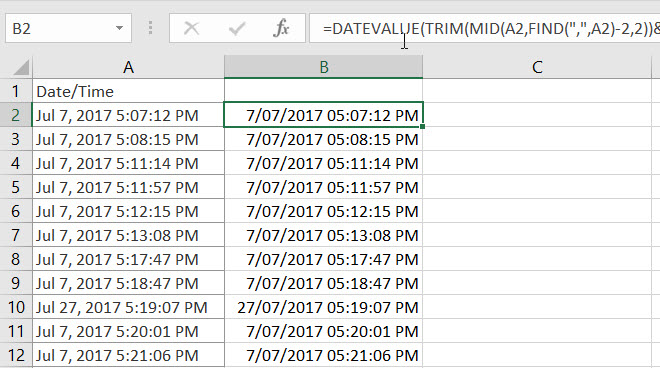Select row 12 header
The width and height of the screenshot is (660, 368).
point(16,355)
